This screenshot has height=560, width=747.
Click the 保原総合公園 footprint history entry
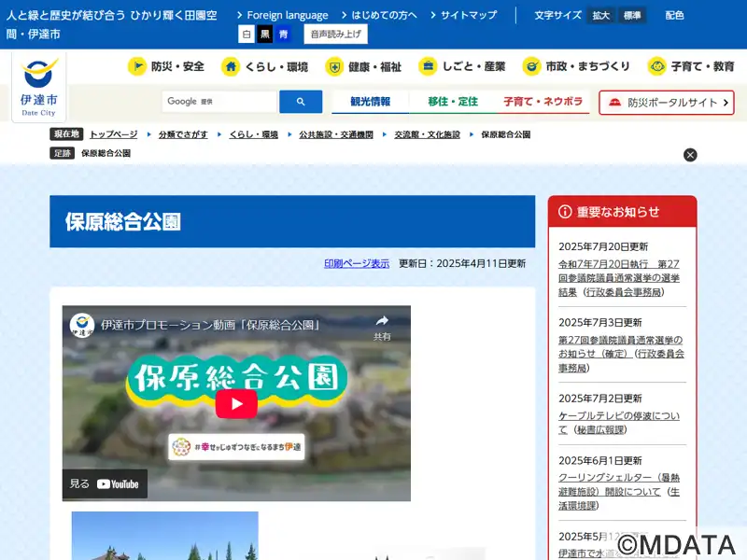[106, 153]
